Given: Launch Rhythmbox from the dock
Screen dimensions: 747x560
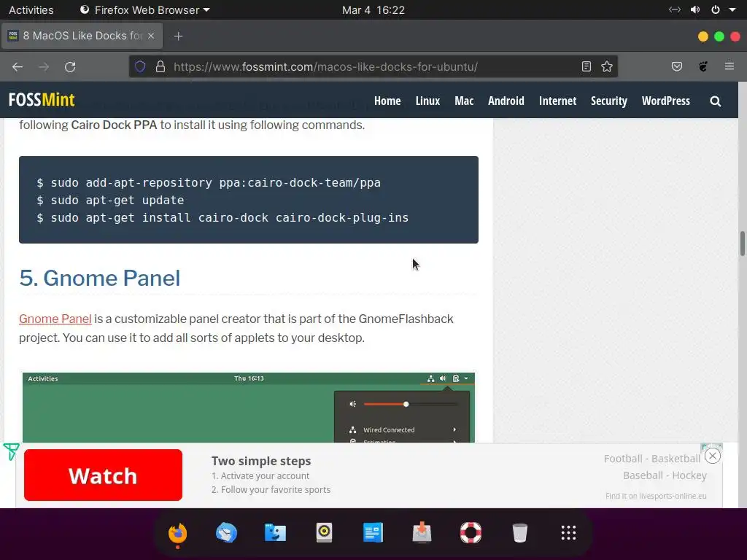Looking at the screenshot, I should coord(324,533).
